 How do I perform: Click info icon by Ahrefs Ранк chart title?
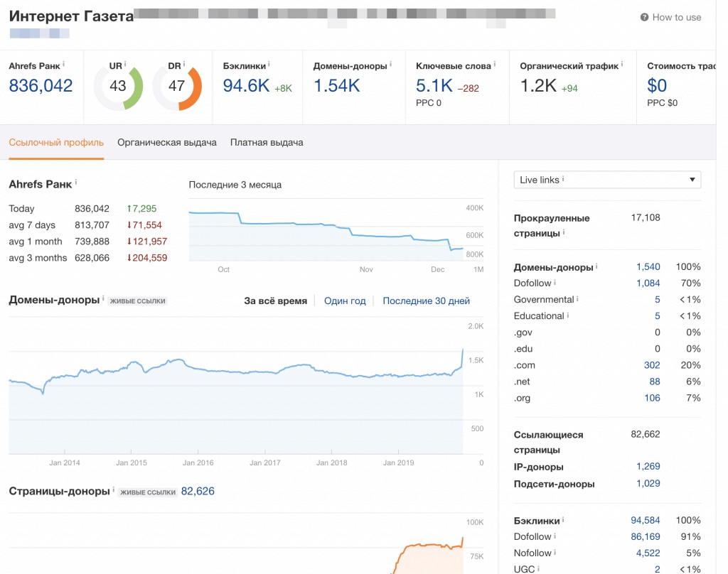pyautogui.click(x=75, y=183)
